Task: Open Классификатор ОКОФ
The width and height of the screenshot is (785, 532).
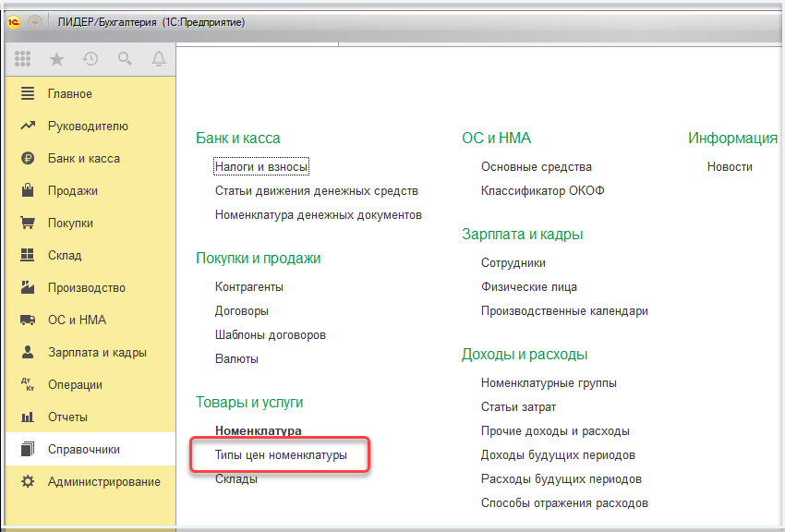Action: tap(543, 190)
